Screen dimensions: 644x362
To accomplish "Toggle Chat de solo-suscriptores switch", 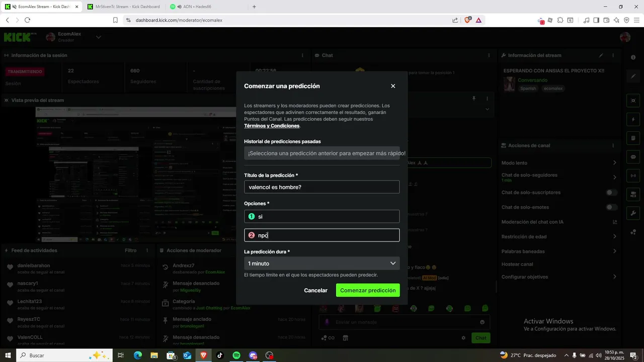I will (x=611, y=193).
